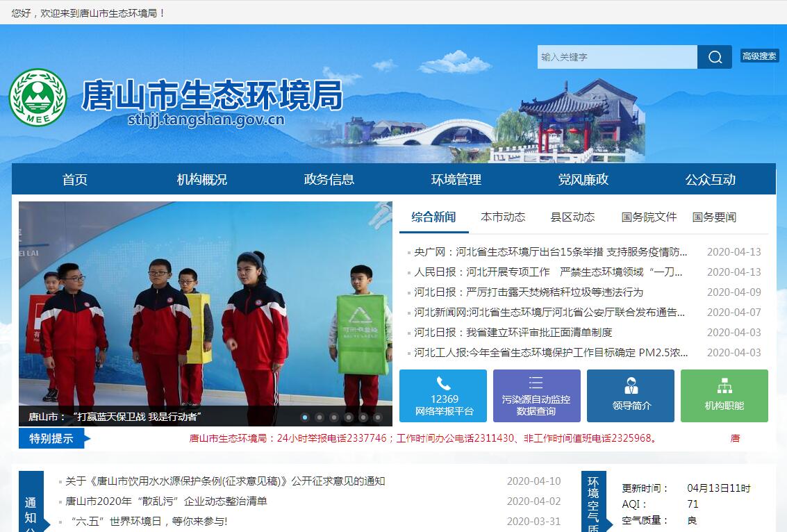Open the 政务信息 navigation menu
787x532 pixels.
pos(329,179)
